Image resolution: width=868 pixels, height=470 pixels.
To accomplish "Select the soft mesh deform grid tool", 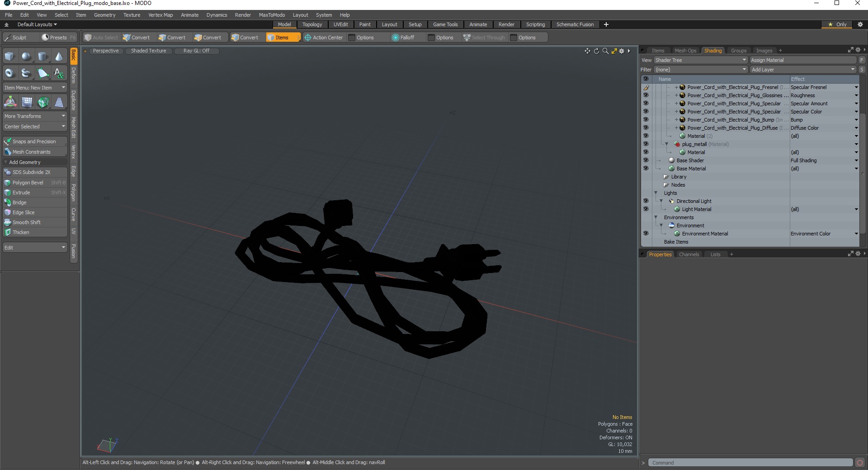I will (x=26, y=102).
